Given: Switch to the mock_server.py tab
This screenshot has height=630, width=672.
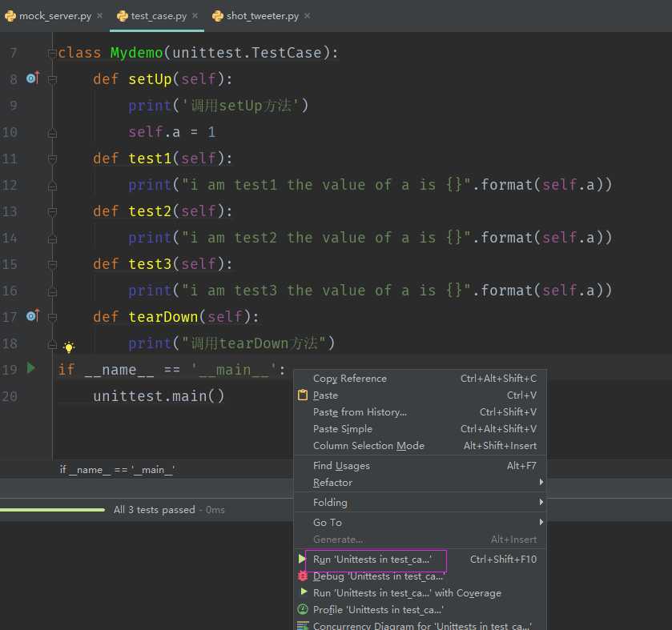Looking at the screenshot, I should coord(54,16).
